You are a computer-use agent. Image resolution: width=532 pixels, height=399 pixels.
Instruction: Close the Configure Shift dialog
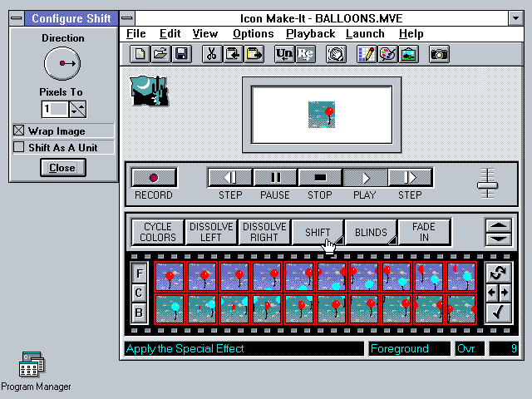tap(63, 168)
